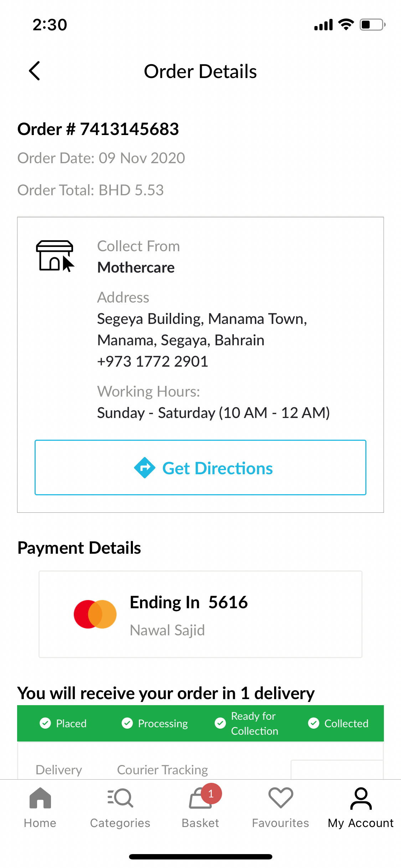Tap the store phone number +973 1772 2901
The height and width of the screenshot is (868, 401).
(x=153, y=361)
